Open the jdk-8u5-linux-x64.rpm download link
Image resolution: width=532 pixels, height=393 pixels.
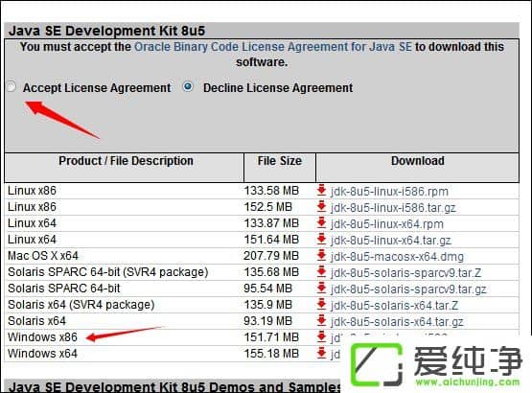click(387, 224)
